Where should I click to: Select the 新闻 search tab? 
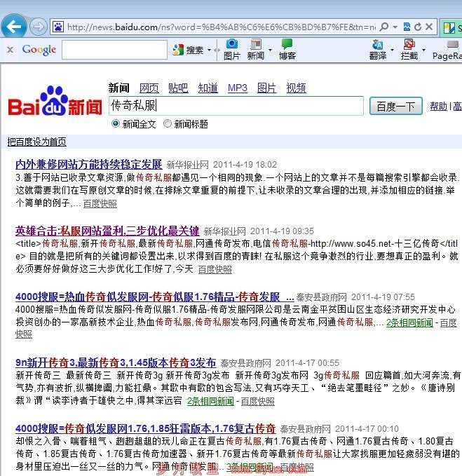tap(119, 88)
